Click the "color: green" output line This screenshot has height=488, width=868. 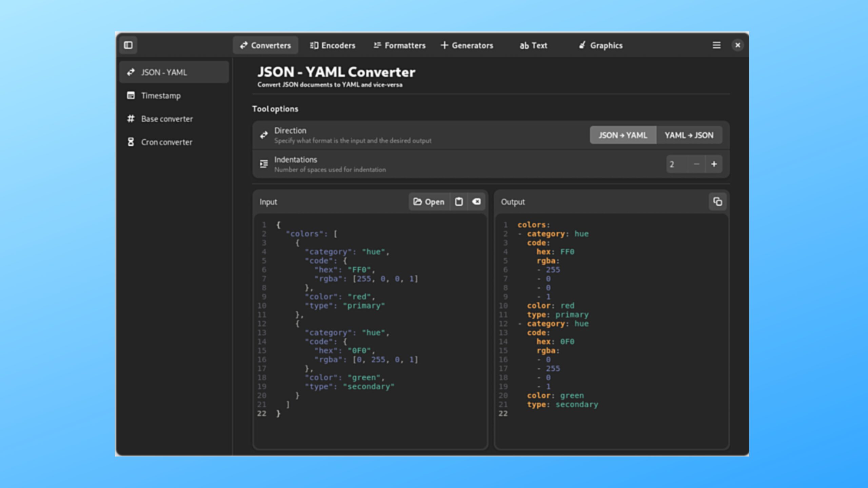coord(555,395)
